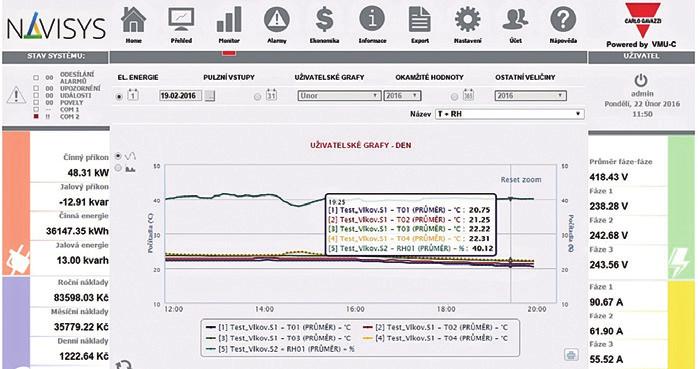The height and width of the screenshot is (369, 698).
Task: Select the line chart display radio button
Action: [x=118, y=156]
